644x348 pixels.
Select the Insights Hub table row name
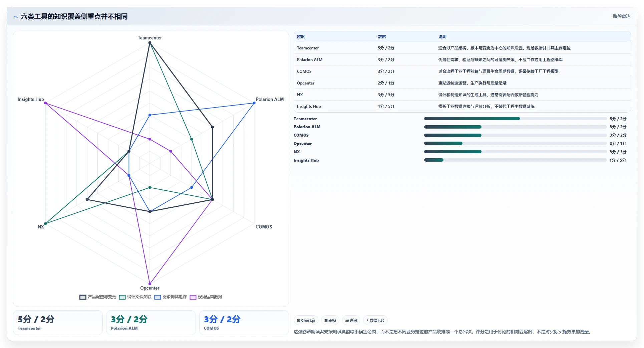pos(309,107)
